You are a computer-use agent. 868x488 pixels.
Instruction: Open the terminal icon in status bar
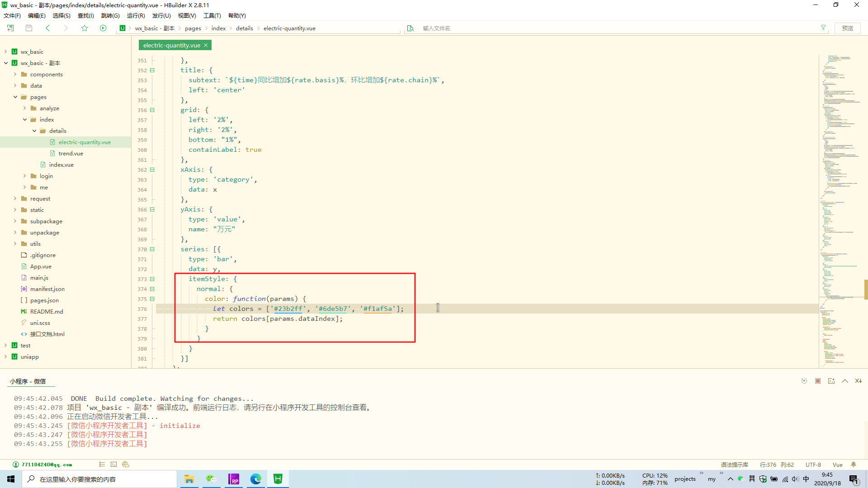114,465
